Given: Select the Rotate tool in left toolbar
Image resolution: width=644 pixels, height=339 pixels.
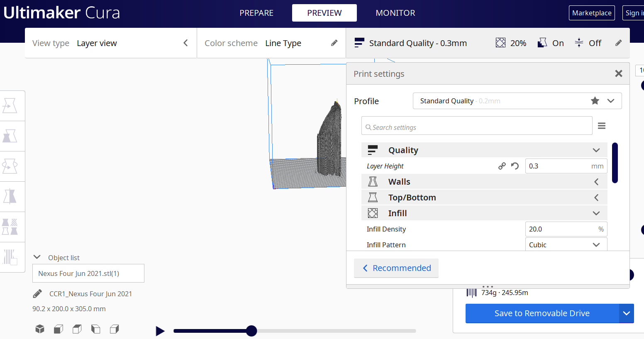Looking at the screenshot, I should (10, 166).
